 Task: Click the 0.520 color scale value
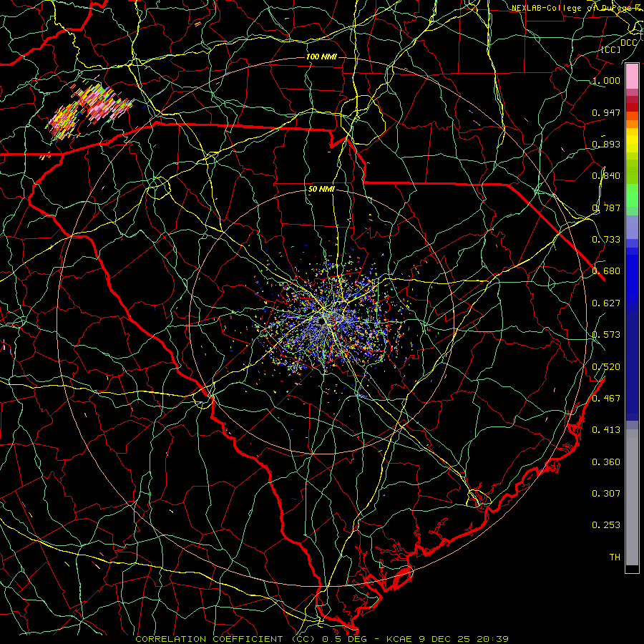tap(606, 367)
